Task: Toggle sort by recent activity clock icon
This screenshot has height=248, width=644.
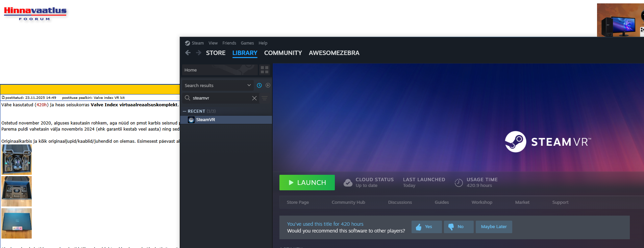Action: tap(259, 85)
